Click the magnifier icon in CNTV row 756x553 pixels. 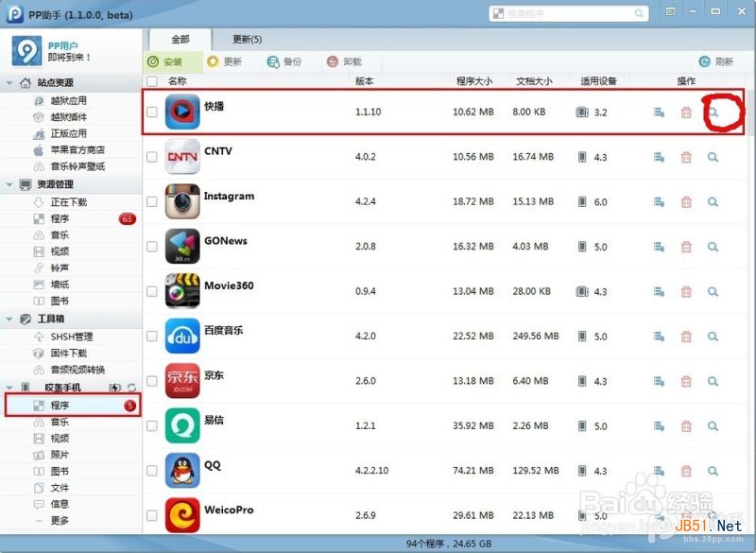click(x=713, y=157)
